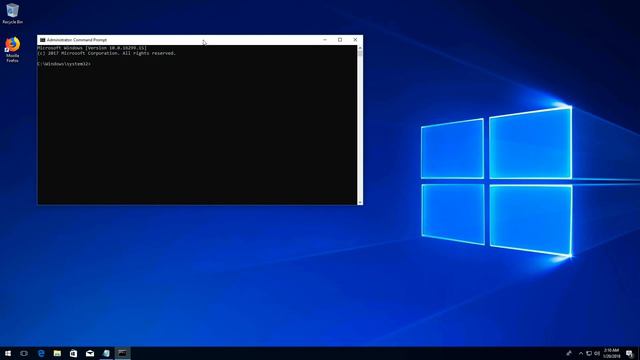640x360 pixels.
Task: Click the Command Prompt scrollbar down arrow
Action: tap(360, 202)
